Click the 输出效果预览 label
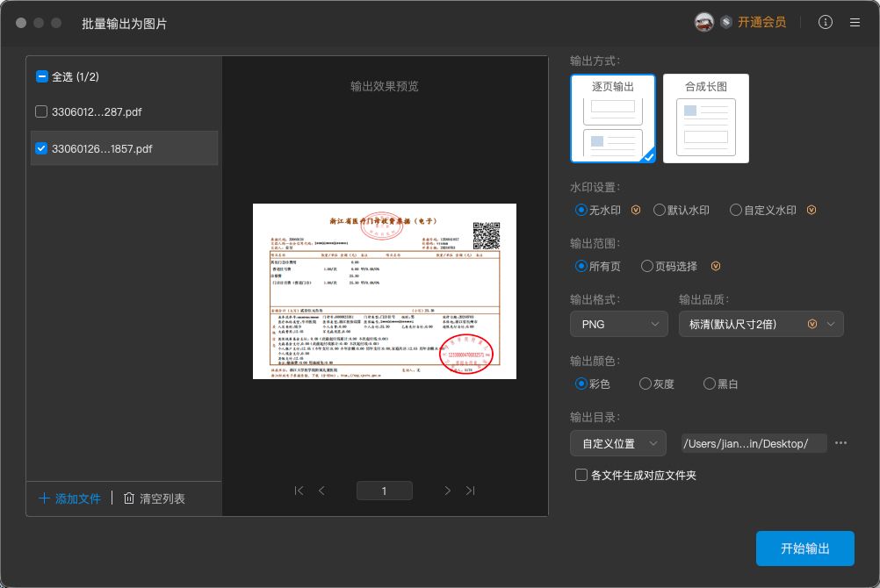 [385, 86]
